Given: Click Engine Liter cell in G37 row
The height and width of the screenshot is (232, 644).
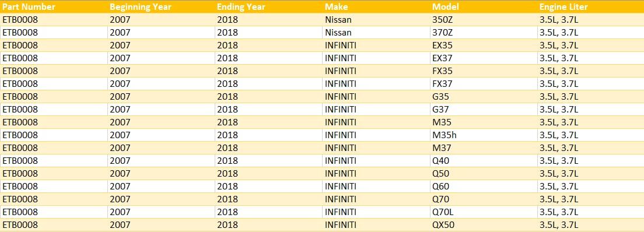Looking at the screenshot, I should 591,109.
